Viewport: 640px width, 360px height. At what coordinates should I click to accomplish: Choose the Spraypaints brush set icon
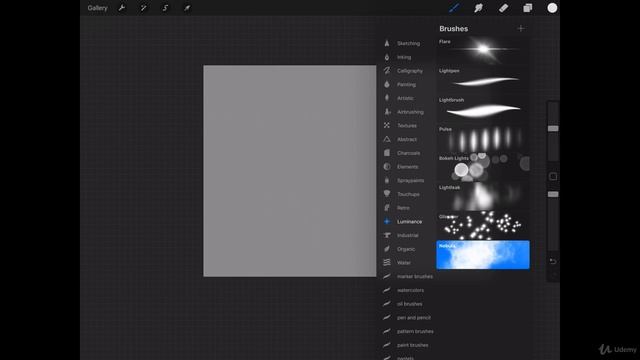coord(387,180)
